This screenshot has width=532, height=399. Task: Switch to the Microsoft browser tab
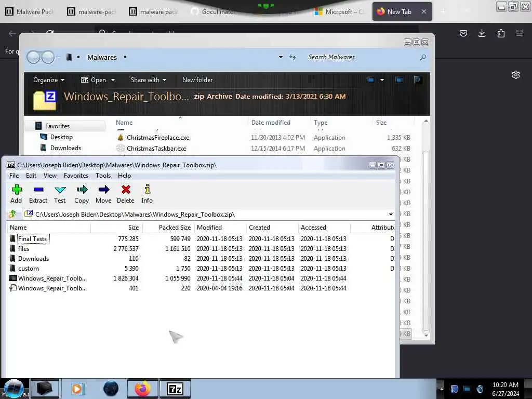(339, 11)
